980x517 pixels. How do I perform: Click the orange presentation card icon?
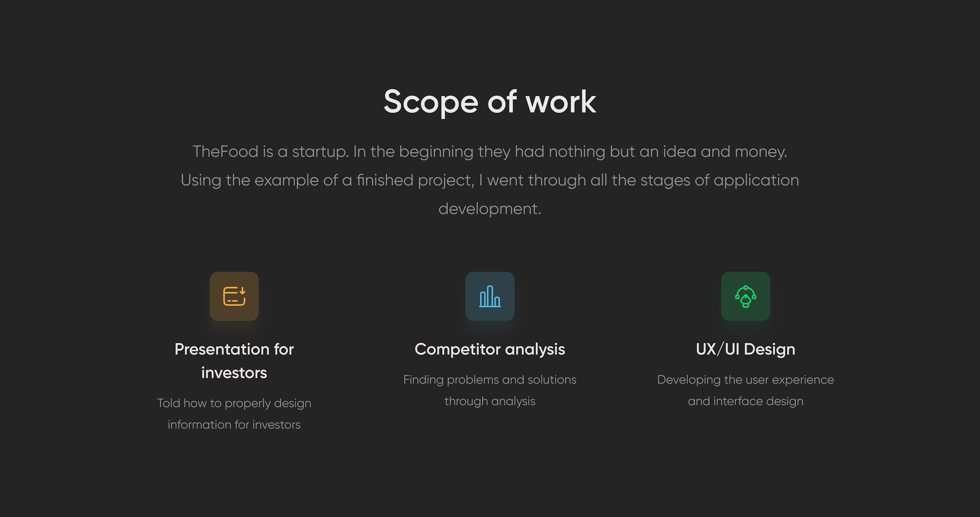pyautogui.click(x=234, y=296)
